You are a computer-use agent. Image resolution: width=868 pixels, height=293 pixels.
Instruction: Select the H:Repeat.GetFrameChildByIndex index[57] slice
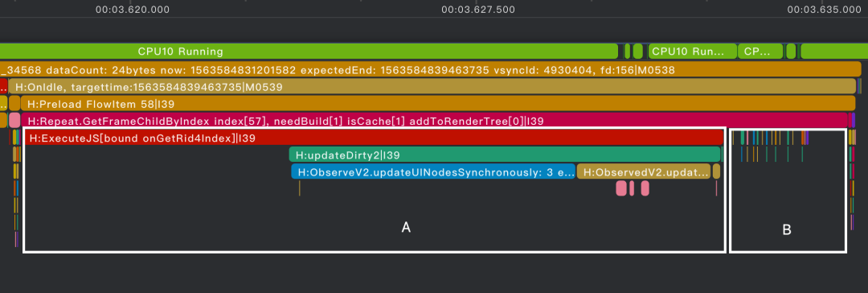[x=435, y=121]
